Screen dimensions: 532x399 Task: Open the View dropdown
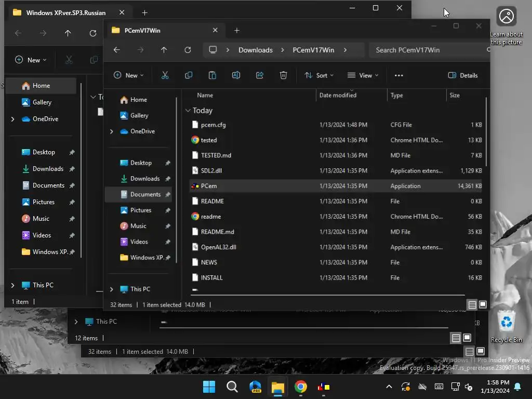[363, 75]
